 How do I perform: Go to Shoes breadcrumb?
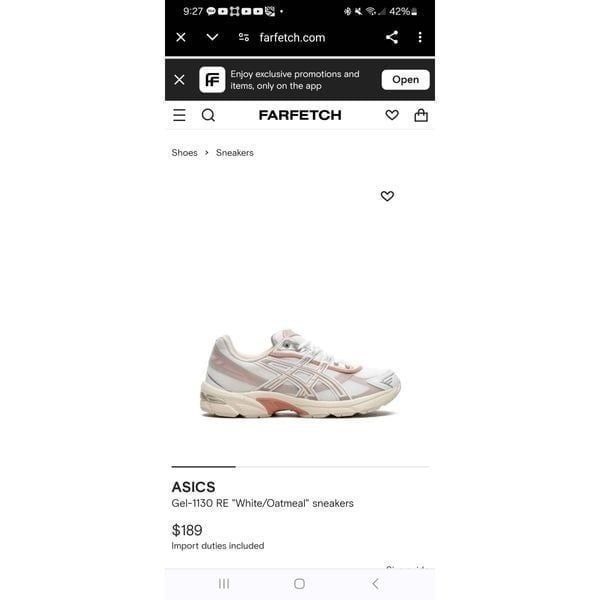point(184,153)
